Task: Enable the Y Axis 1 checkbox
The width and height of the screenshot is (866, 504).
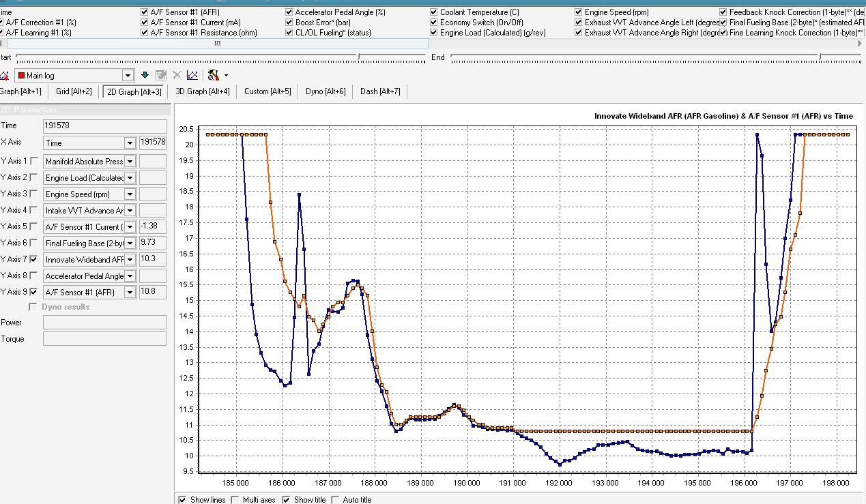Action: [x=34, y=161]
